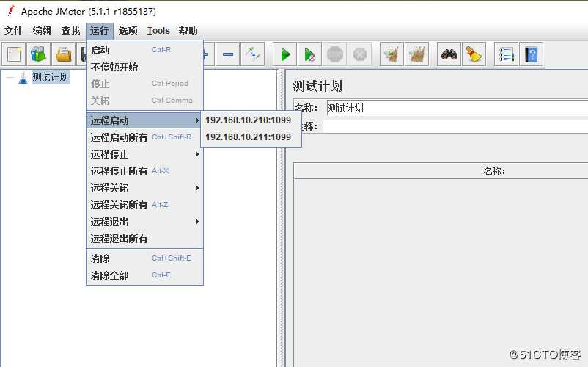The image size is (588, 367).
Task: Expand the 远程退出 submenu
Action: click(144, 222)
